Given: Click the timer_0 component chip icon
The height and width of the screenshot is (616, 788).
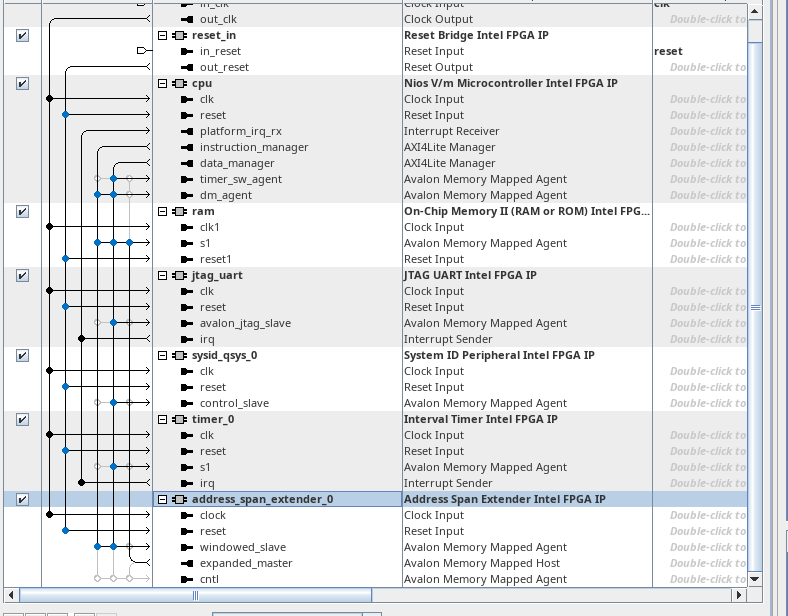Looking at the screenshot, I should (x=179, y=420).
